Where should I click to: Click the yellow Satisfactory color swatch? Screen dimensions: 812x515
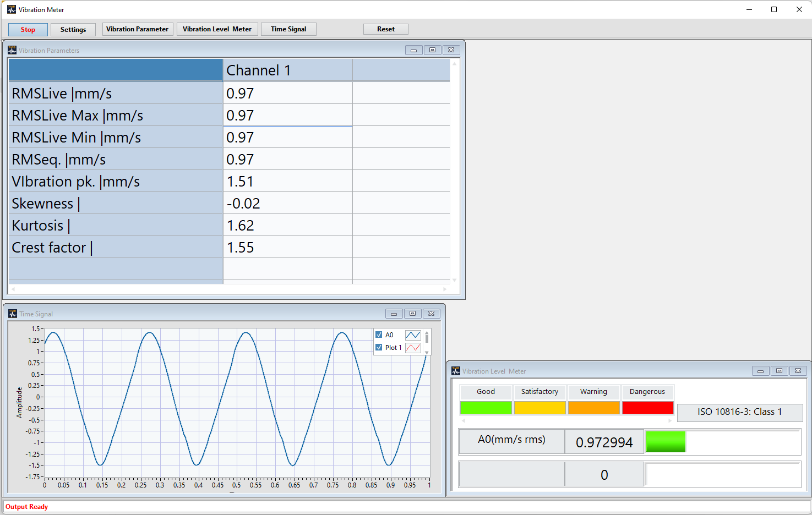540,408
